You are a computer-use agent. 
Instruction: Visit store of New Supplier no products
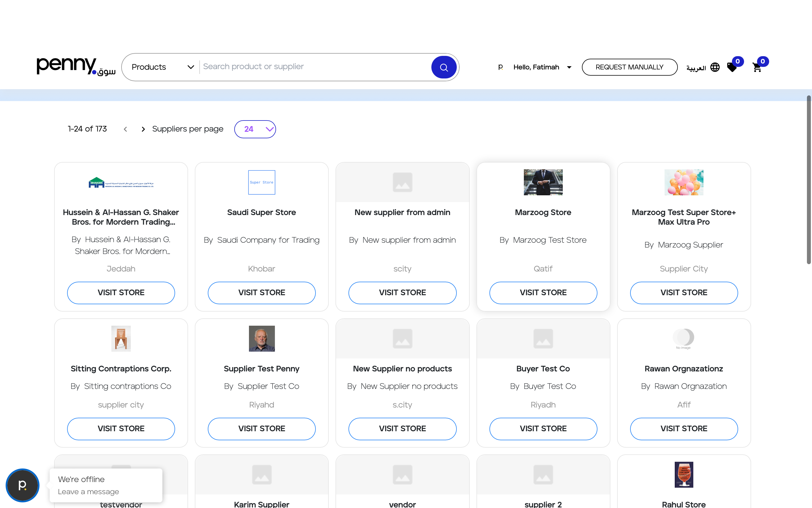(402, 429)
